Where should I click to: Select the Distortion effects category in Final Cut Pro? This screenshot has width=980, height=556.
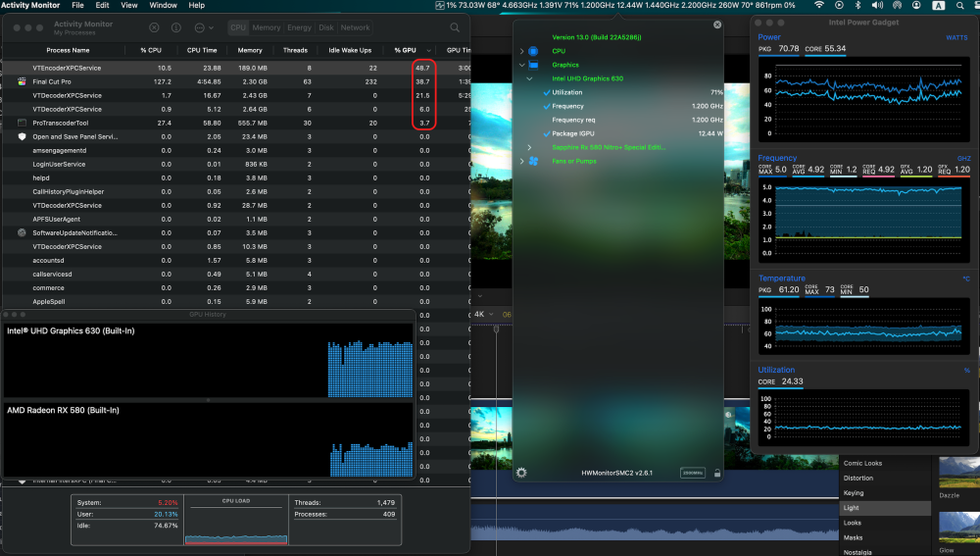(x=858, y=478)
